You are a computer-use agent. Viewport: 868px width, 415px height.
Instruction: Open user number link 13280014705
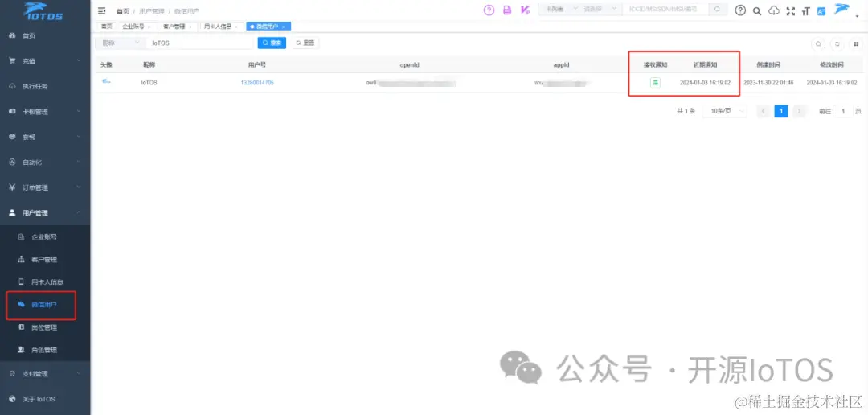(x=257, y=83)
